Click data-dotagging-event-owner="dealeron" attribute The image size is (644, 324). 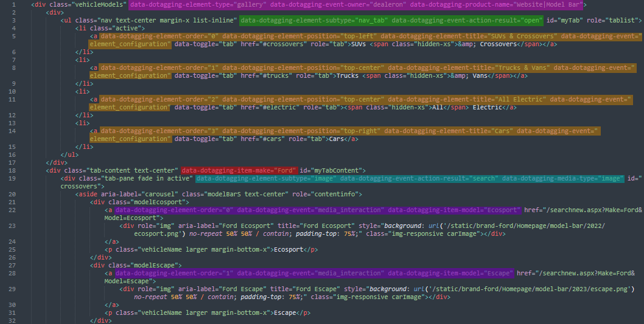pyautogui.click(x=338, y=5)
